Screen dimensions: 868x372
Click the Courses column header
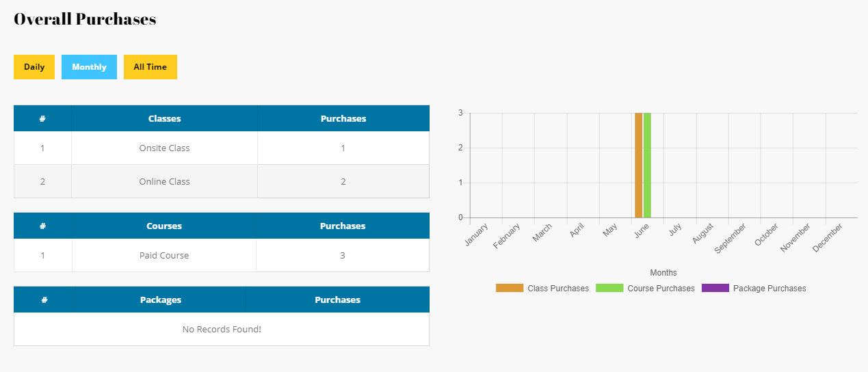pyautogui.click(x=164, y=226)
